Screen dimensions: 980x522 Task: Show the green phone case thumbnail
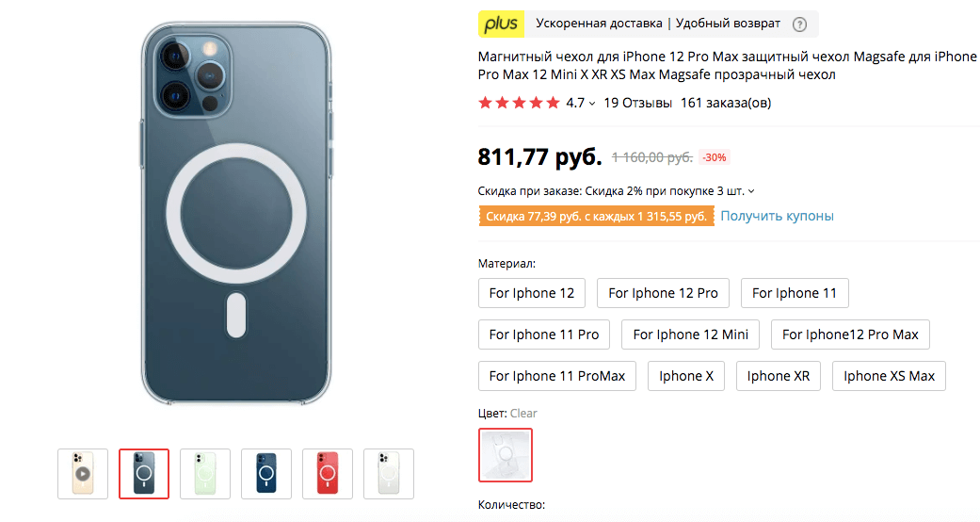[205, 473]
